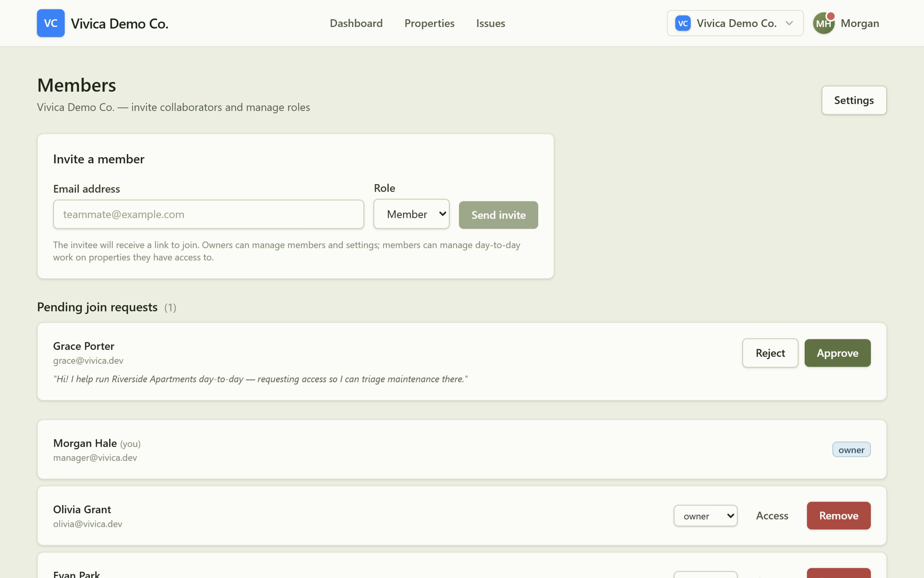Click Grace Porter's name

click(x=84, y=346)
